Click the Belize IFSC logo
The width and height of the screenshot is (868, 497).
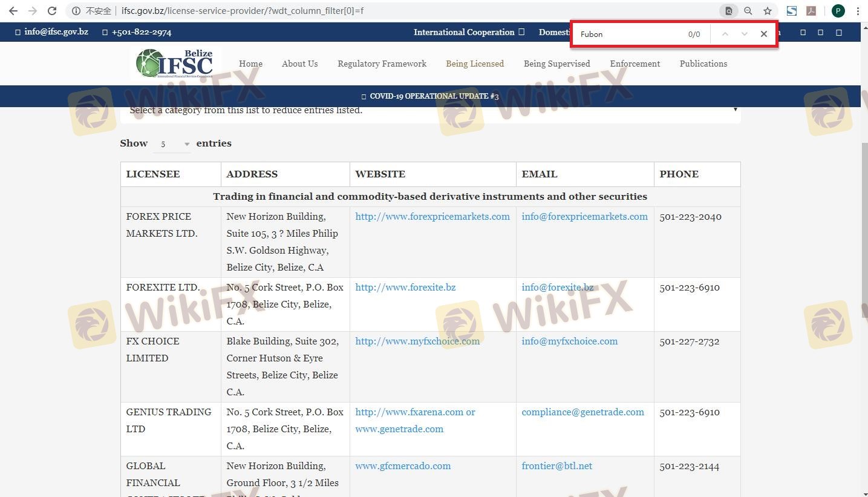(175, 64)
